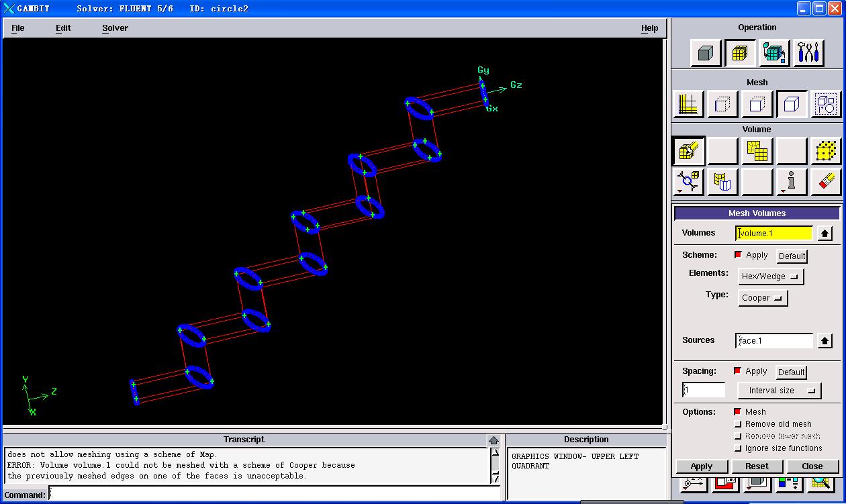Click the transcript scrollbar down arrow
Viewport: 846px width, 504px height.
[x=496, y=478]
